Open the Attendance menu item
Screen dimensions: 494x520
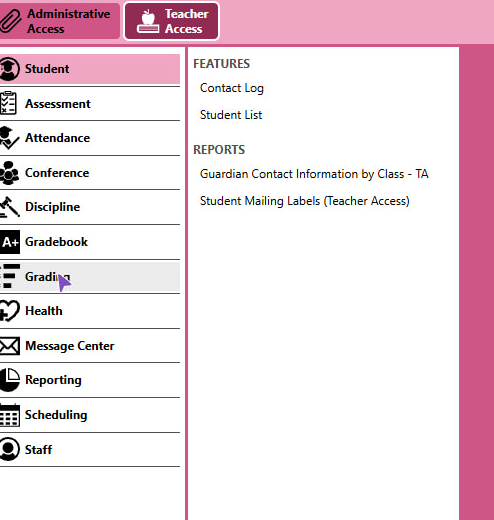(x=90, y=138)
